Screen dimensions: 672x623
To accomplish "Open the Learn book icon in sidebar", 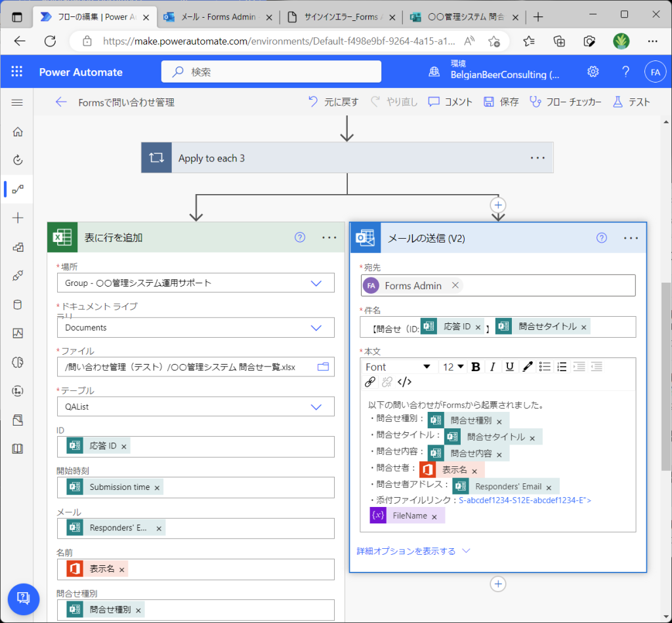I will click(18, 449).
